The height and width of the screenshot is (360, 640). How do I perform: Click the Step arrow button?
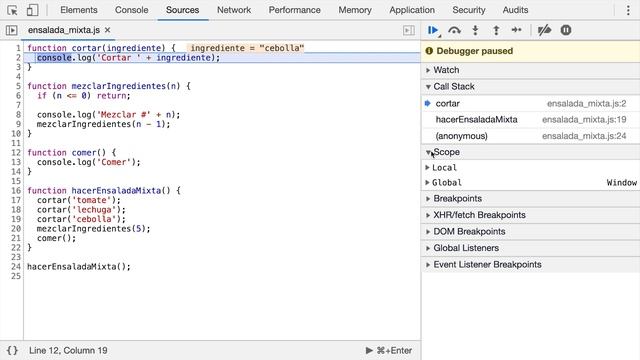tap(516, 30)
